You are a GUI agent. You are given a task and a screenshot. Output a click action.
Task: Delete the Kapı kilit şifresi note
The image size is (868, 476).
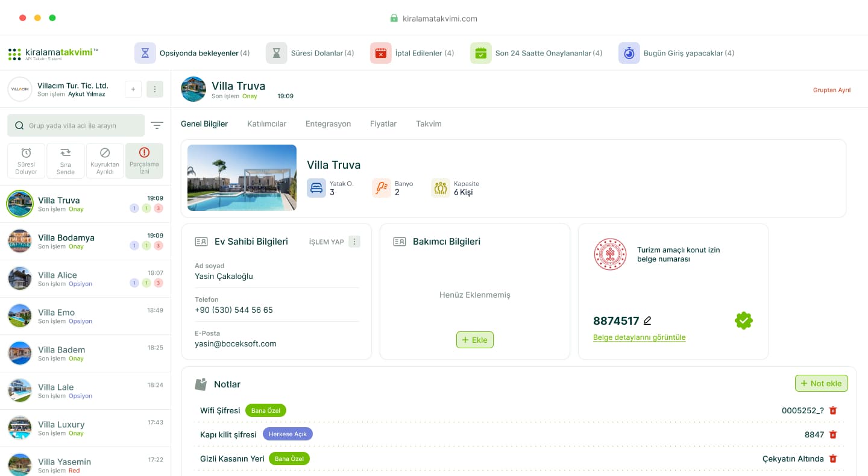click(x=833, y=434)
